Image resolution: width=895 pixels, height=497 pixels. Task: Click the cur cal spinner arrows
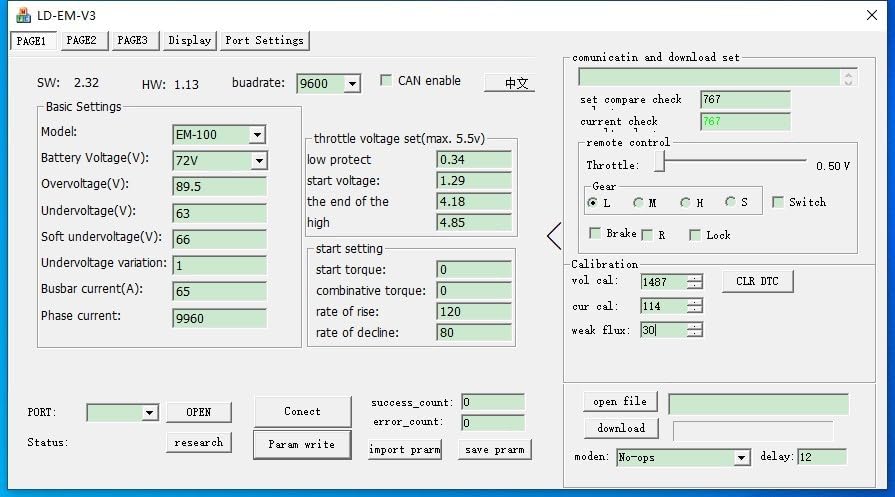695,306
